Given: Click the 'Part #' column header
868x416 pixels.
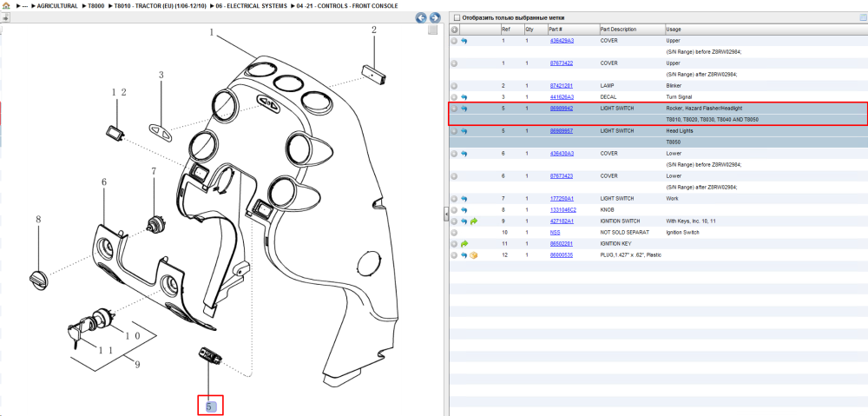Looking at the screenshot, I should coord(573,30).
